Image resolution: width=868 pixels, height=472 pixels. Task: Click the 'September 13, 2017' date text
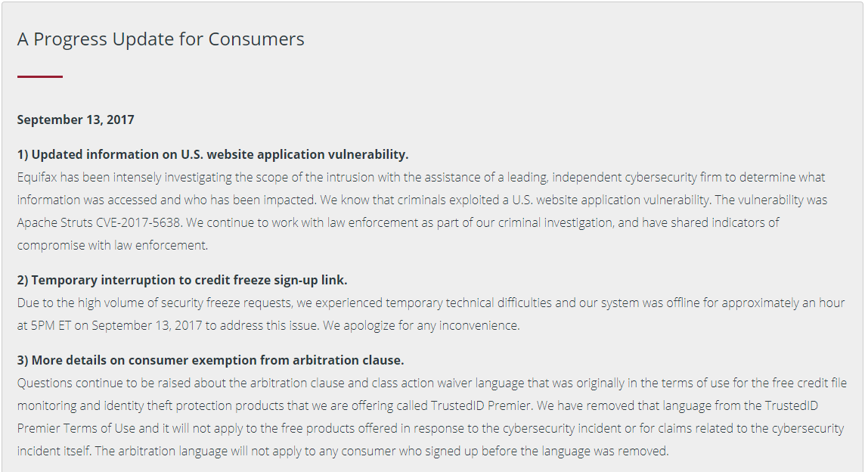[x=76, y=120]
